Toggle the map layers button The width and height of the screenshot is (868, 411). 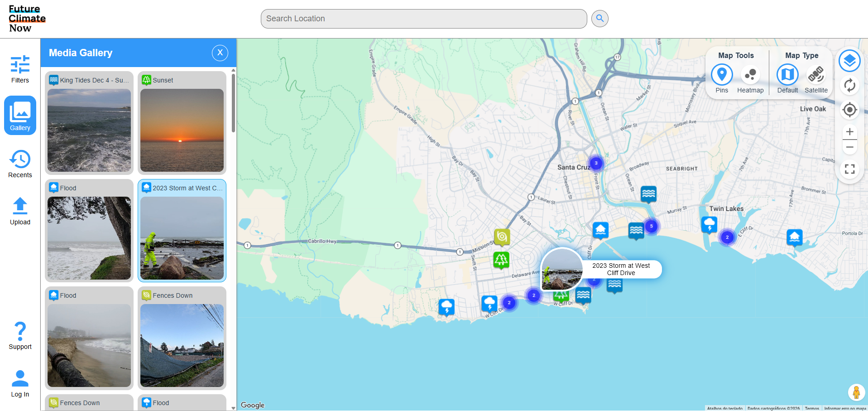(849, 61)
